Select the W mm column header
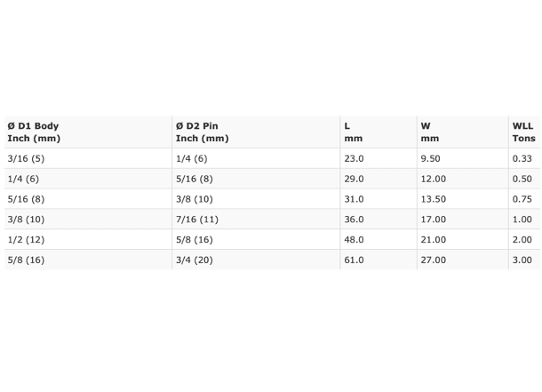 coord(430,132)
